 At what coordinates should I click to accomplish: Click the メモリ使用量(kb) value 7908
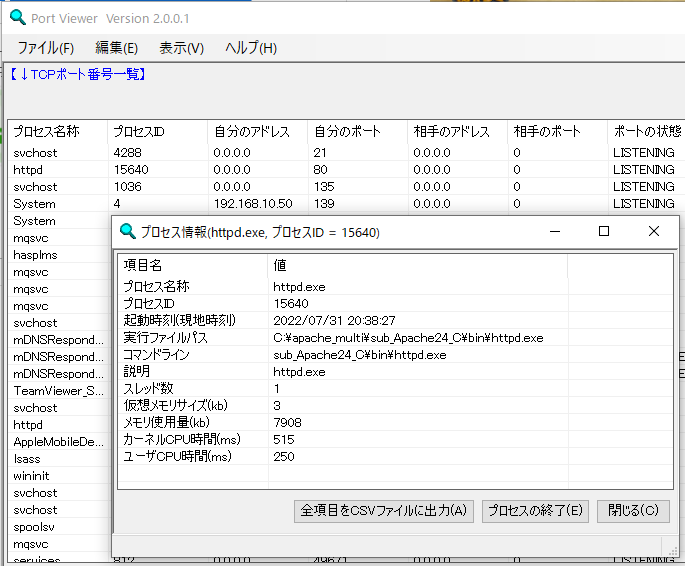[287, 422]
